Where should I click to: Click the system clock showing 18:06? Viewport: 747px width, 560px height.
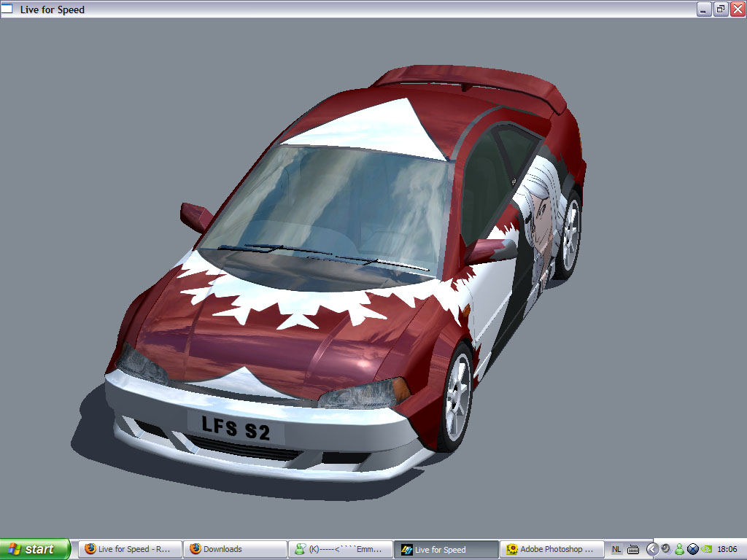click(727, 549)
